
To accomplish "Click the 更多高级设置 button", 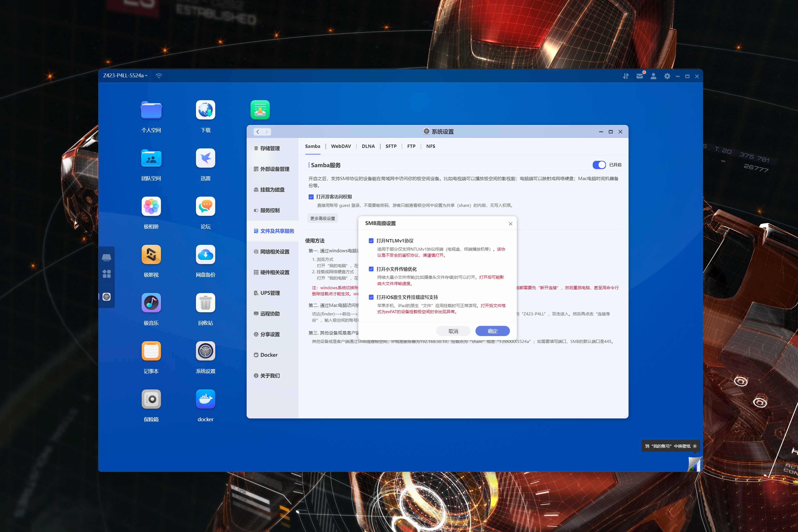I will tap(322, 219).
